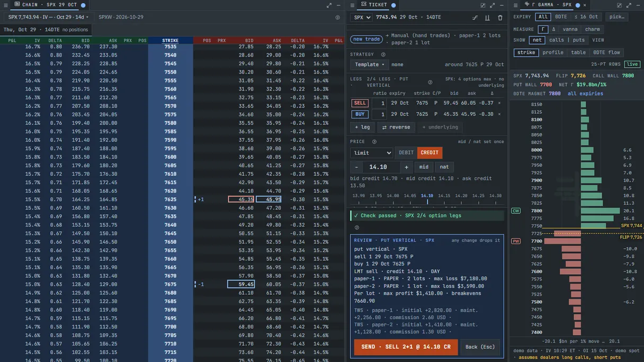Click the help icon next to STRATEGY
Screen dimensions: 644x362
(383, 55)
